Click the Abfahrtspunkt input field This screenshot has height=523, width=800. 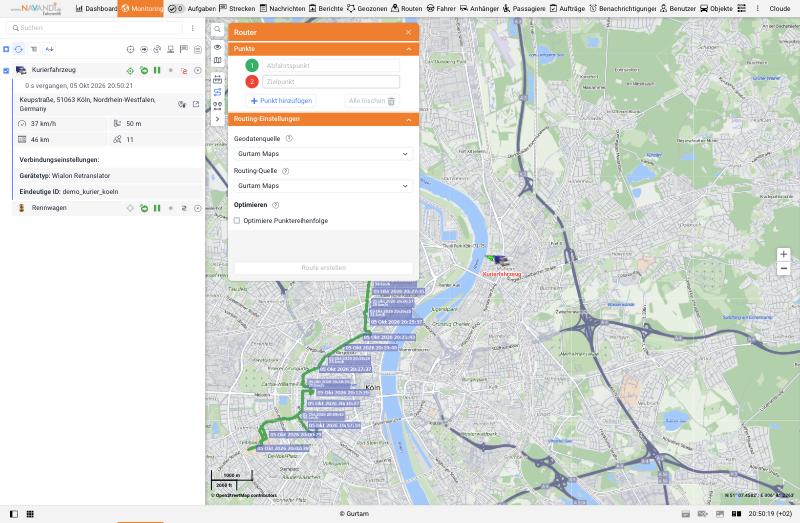pyautogui.click(x=331, y=66)
